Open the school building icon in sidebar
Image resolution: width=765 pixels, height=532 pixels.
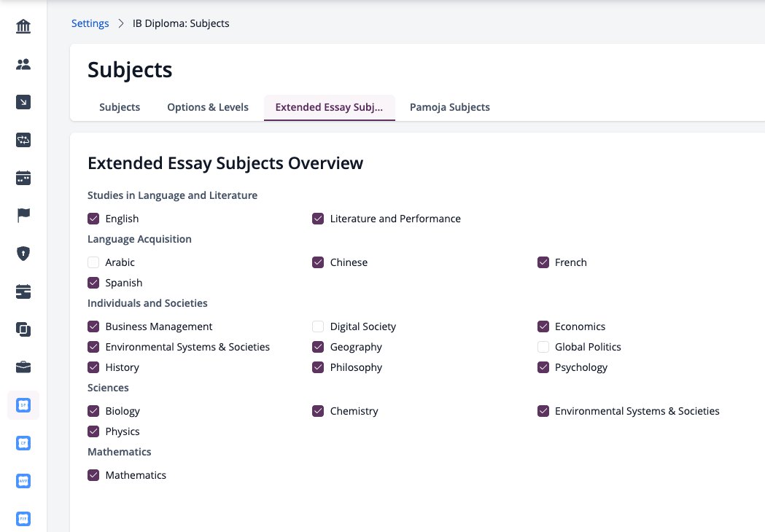pyautogui.click(x=23, y=26)
